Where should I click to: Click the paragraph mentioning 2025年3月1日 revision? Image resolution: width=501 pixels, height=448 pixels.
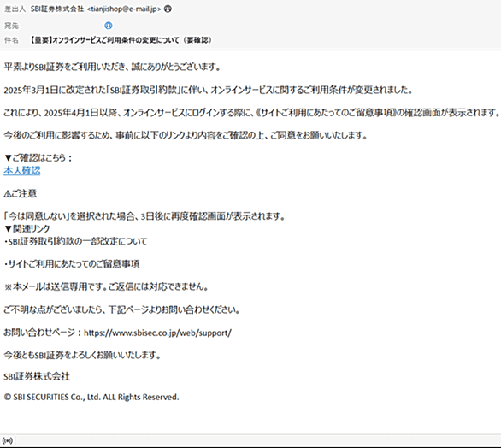coord(209,90)
